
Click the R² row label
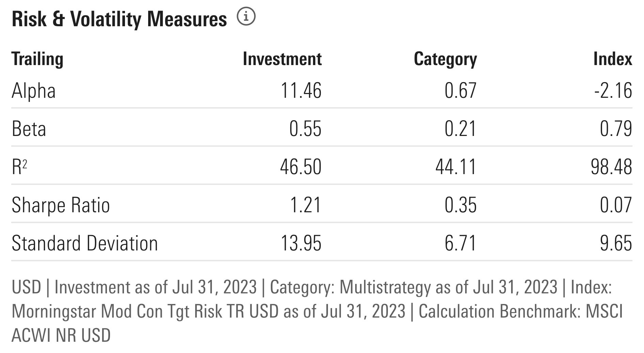coord(19,167)
